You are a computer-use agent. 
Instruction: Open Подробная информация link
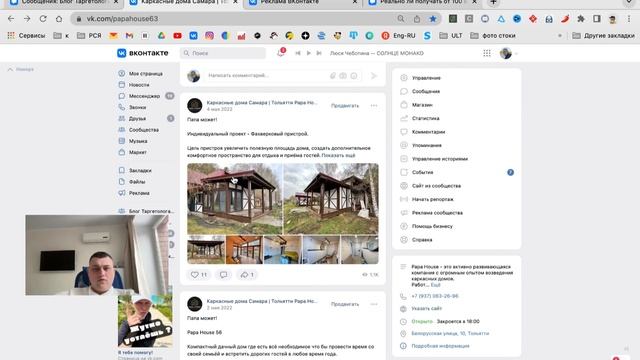(440, 346)
